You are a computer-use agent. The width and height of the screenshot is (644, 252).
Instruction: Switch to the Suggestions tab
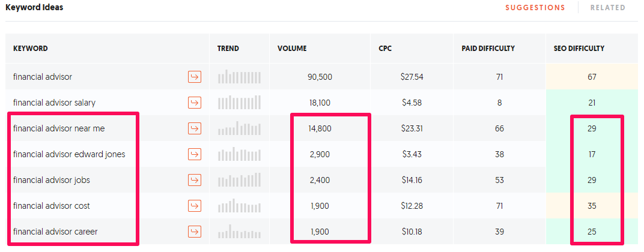click(x=535, y=8)
